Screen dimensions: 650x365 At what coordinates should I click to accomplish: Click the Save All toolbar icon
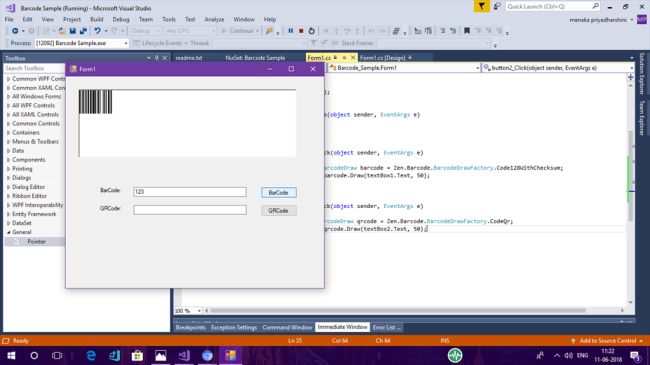(83, 31)
